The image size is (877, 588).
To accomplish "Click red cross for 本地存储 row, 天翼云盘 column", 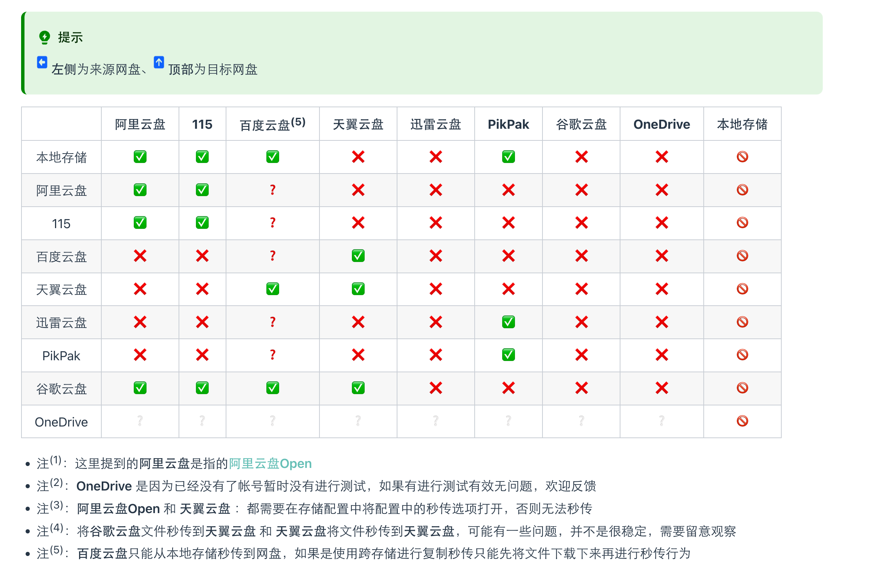I will pyautogui.click(x=358, y=157).
